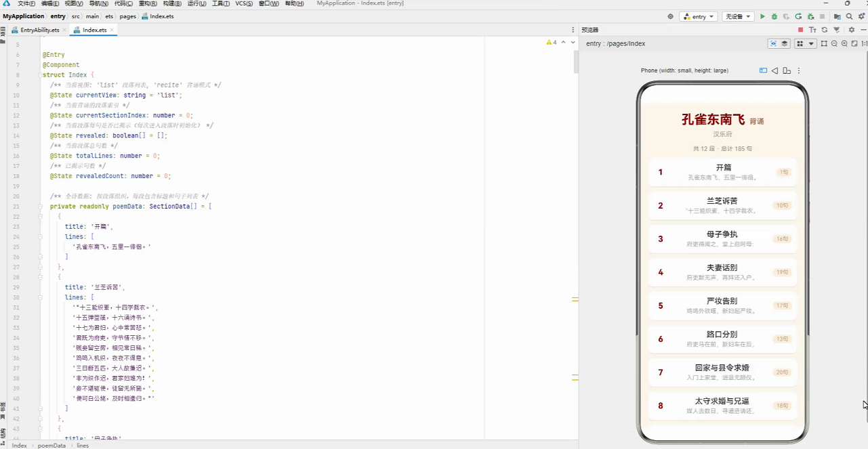Collapse the object fold marker on line 22
The width and height of the screenshot is (868, 449).
coord(40,217)
